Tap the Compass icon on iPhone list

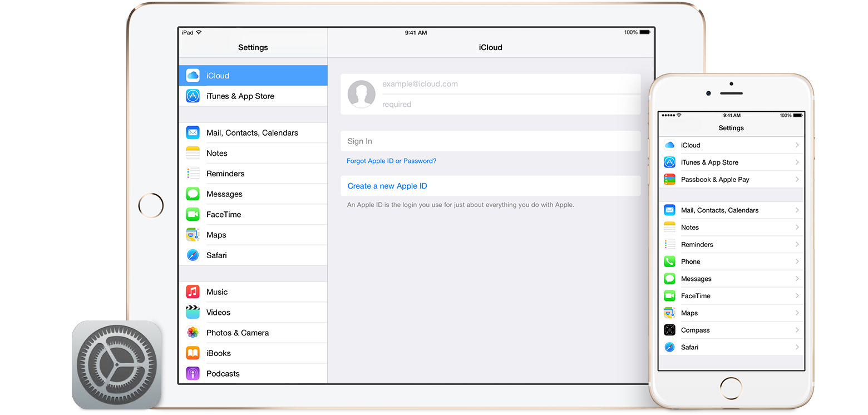(x=670, y=330)
